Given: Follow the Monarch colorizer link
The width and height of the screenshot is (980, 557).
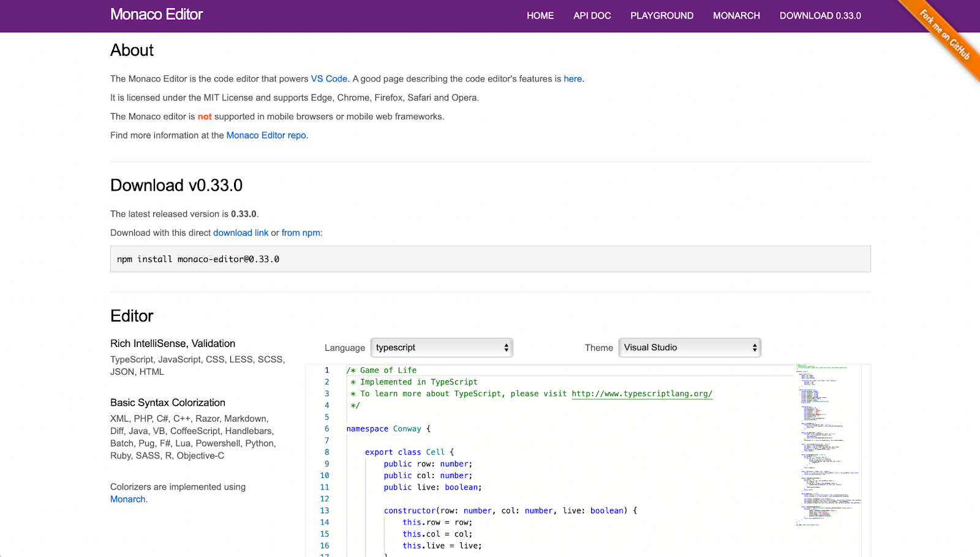Looking at the screenshot, I should click(128, 499).
